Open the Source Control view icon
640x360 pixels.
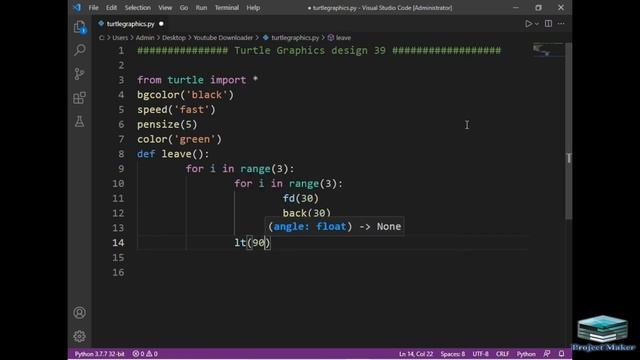coord(80,74)
